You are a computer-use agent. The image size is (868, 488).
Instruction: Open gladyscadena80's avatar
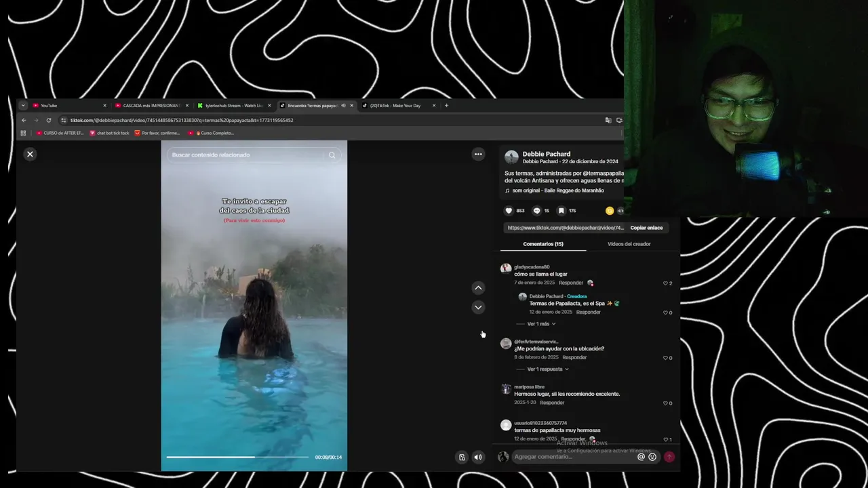click(505, 268)
